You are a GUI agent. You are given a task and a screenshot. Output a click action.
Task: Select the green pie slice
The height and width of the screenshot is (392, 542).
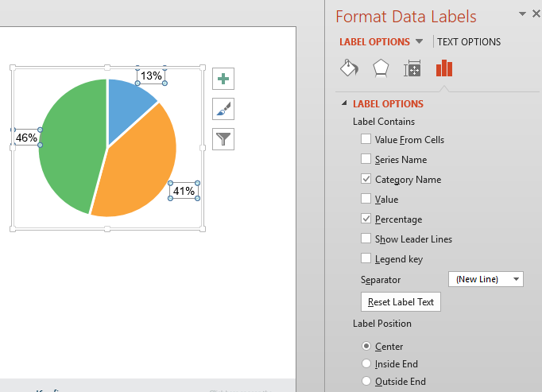[75, 146]
